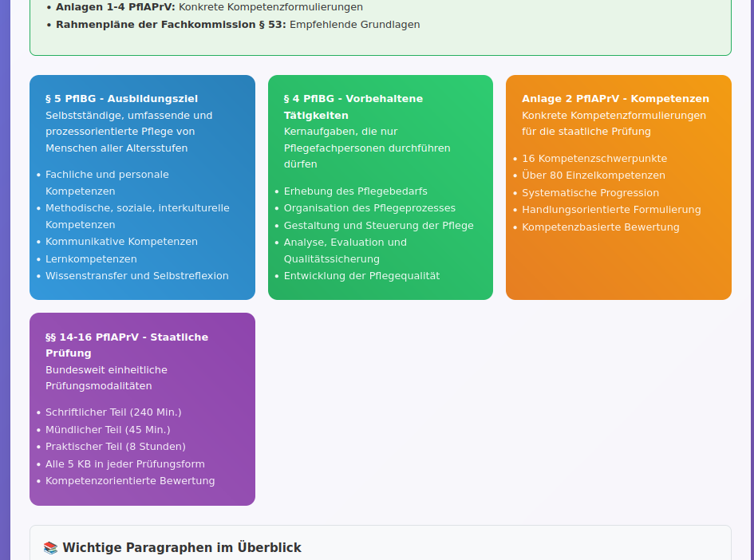Click the § 5 PflBG - Ausbildungsziel title

[x=121, y=99]
